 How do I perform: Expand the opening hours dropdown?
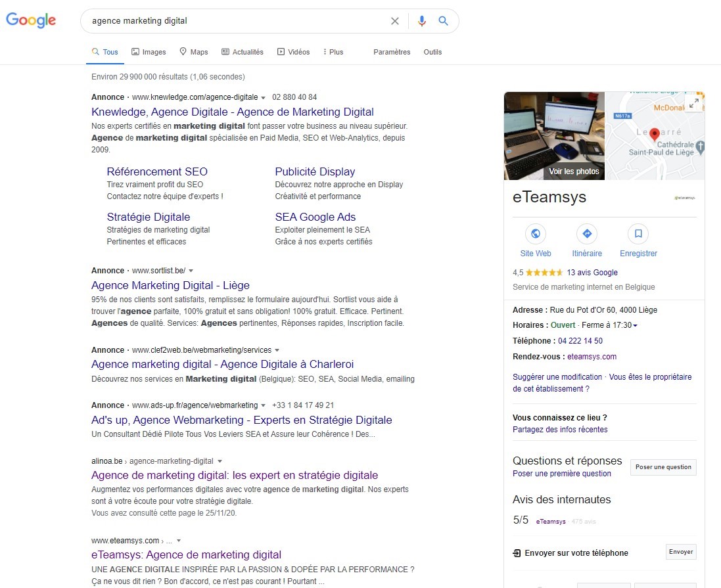tap(636, 325)
